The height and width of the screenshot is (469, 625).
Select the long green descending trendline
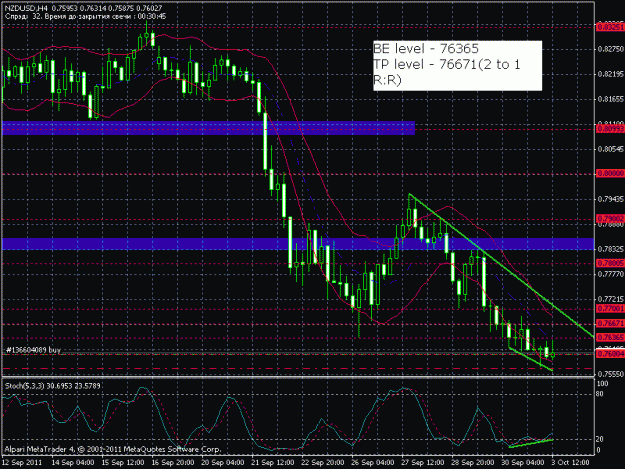coord(501,266)
